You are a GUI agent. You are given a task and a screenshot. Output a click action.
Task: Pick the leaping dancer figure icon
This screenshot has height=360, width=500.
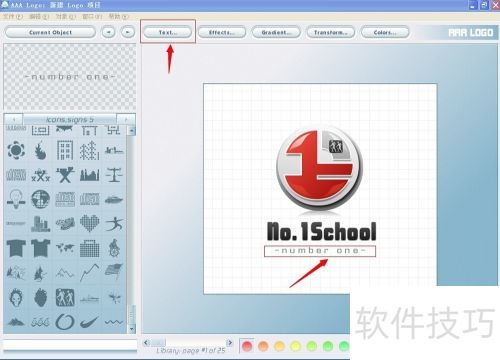(x=114, y=224)
